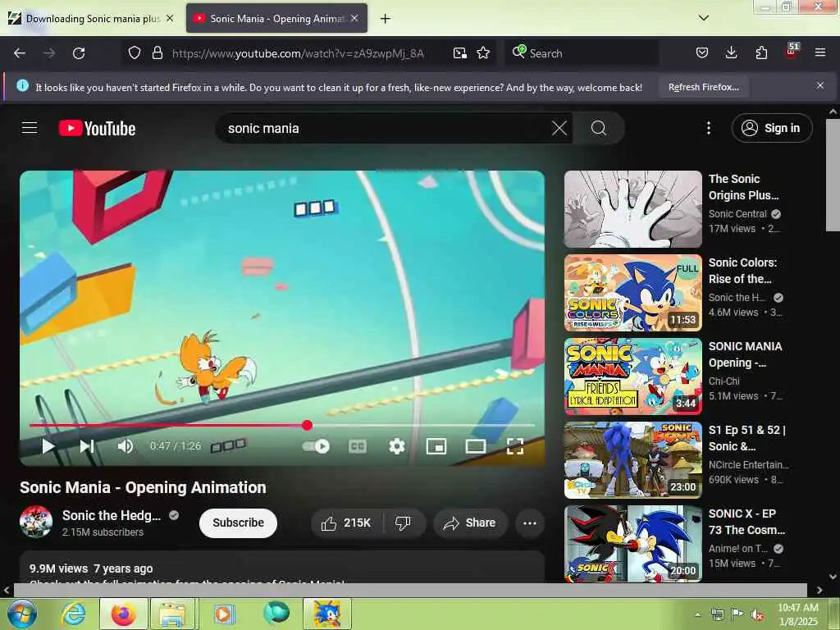
Task: Open The Sonic Origins Plus video thumbnail
Action: (632, 209)
